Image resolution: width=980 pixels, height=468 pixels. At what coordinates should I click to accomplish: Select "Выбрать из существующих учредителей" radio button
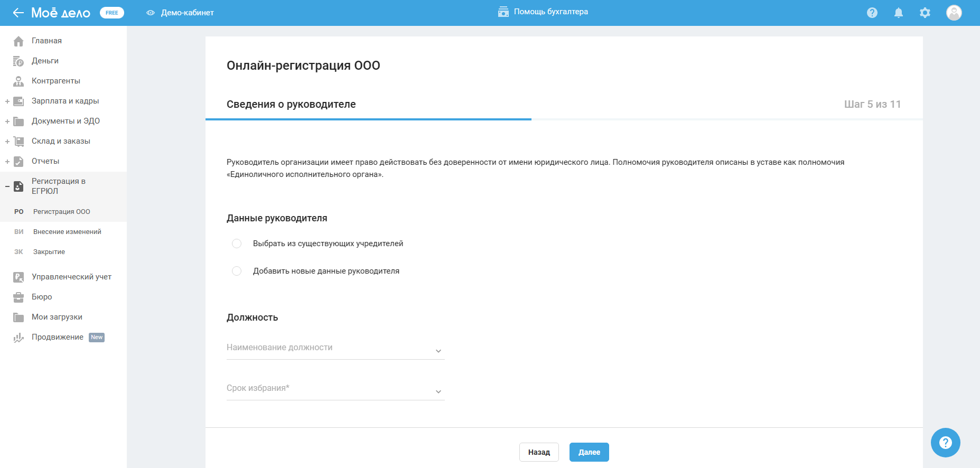tap(237, 244)
